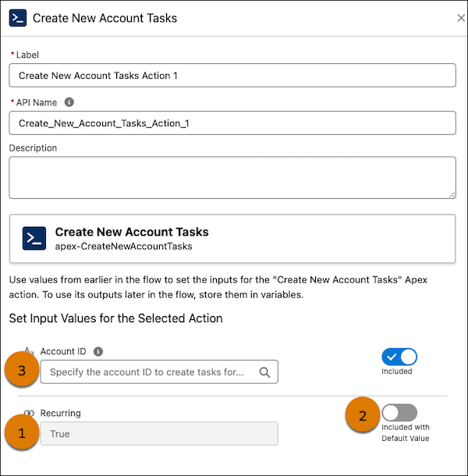Click the magnifier icon in Account ID field
The width and height of the screenshot is (468, 476).
click(x=265, y=372)
